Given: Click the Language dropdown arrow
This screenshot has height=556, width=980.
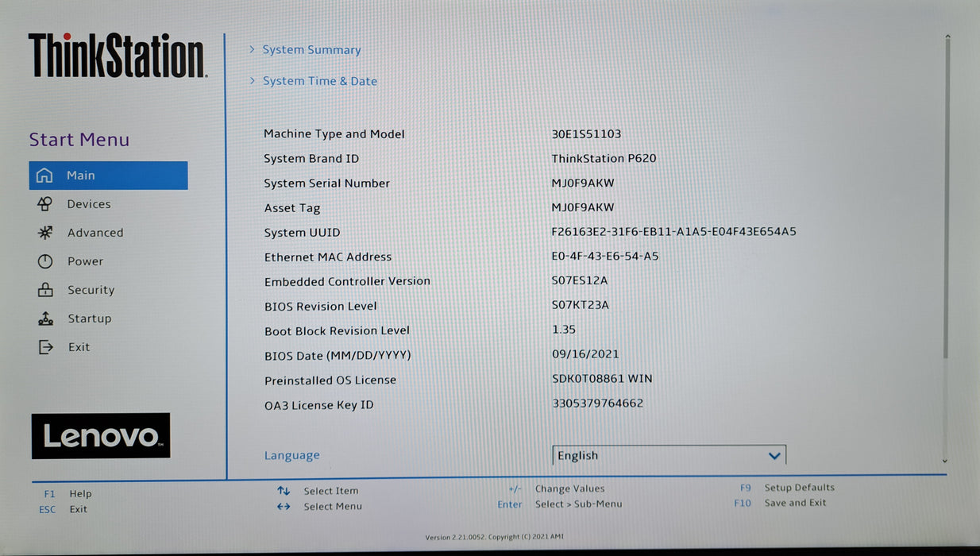Looking at the screenshot, I should (774, 456).
